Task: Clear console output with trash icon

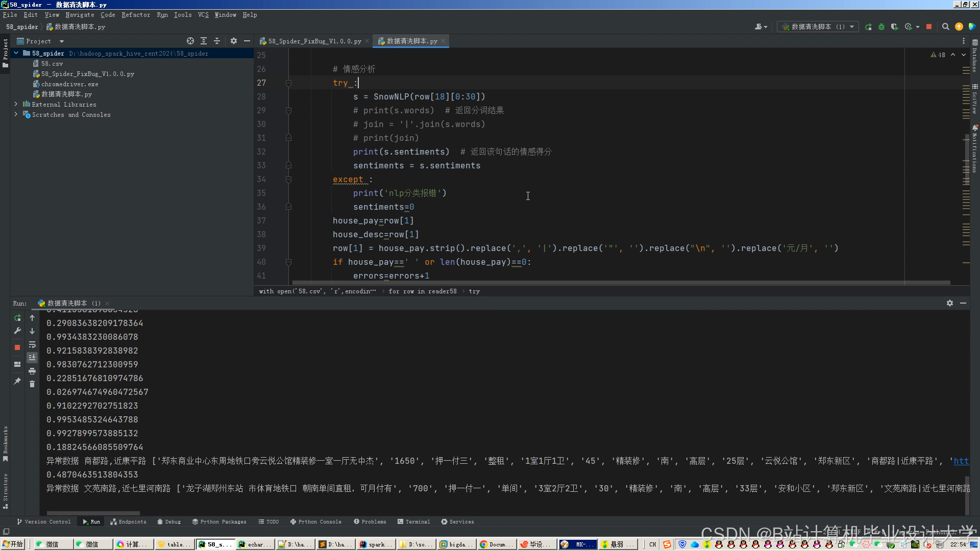Action: pos(32,384)
